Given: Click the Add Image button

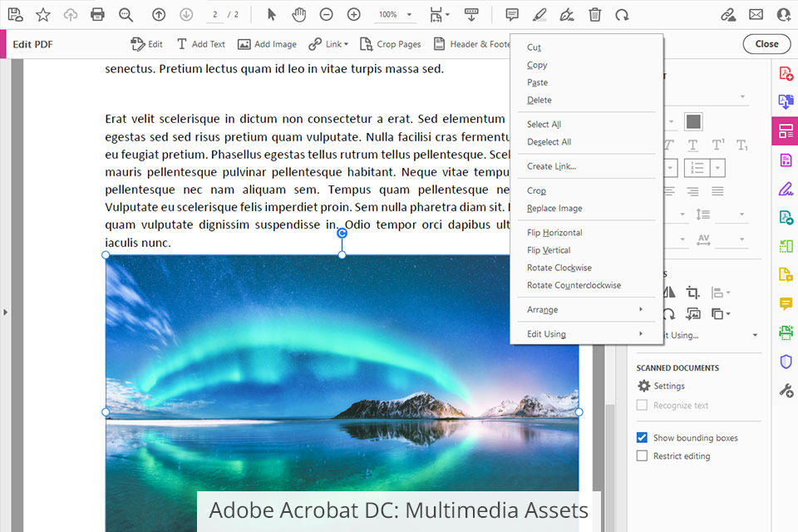Looking at the screenshot, I should tap(267, 44).
